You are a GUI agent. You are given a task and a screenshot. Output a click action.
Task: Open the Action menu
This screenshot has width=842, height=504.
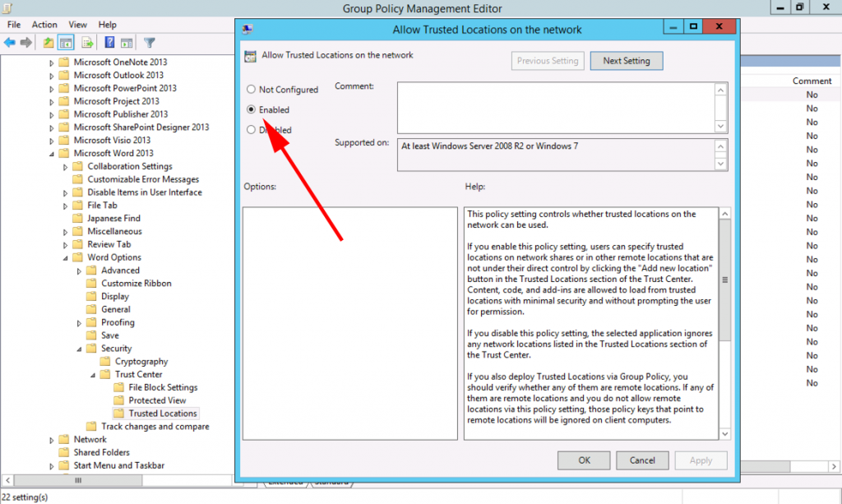pos(44,25)
